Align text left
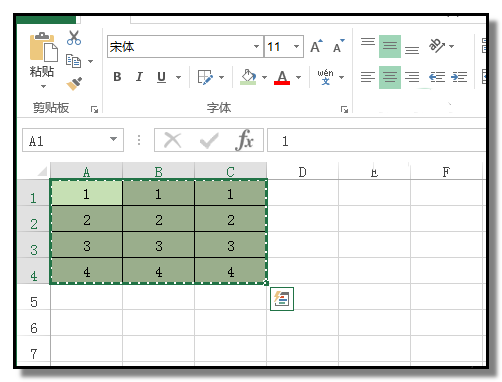The width and height of the screenshot is (502, 382). [368, 77]
